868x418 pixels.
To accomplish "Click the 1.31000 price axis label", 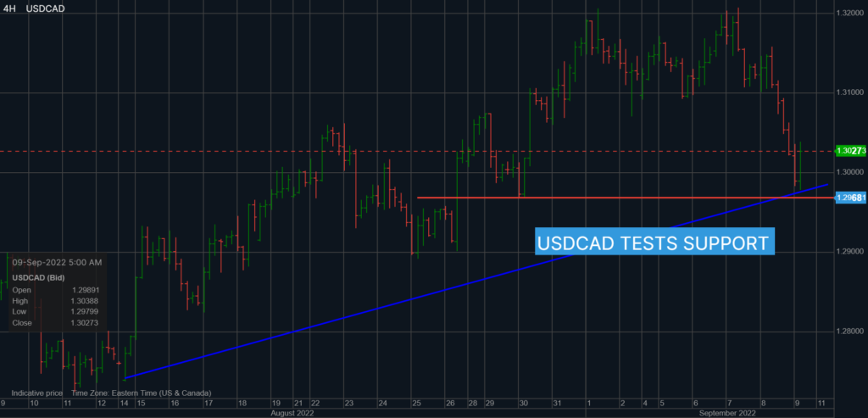I will coord(849,92).
